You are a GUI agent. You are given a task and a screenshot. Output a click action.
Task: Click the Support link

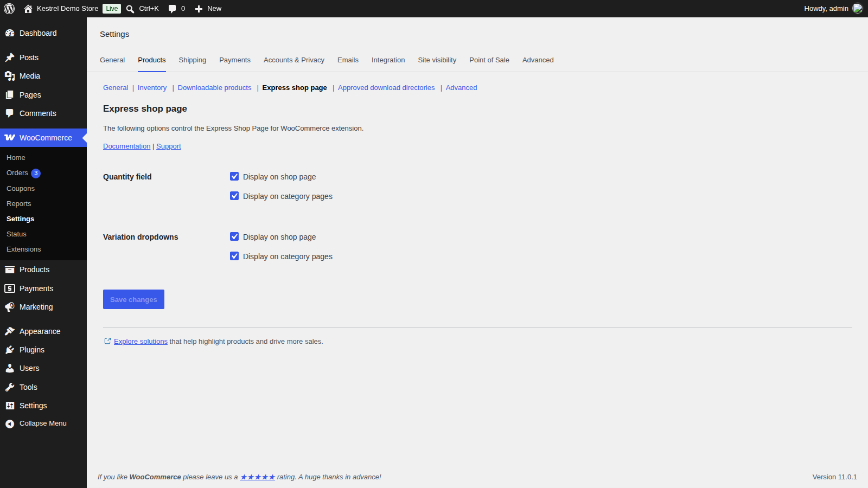tap(169, 146)
